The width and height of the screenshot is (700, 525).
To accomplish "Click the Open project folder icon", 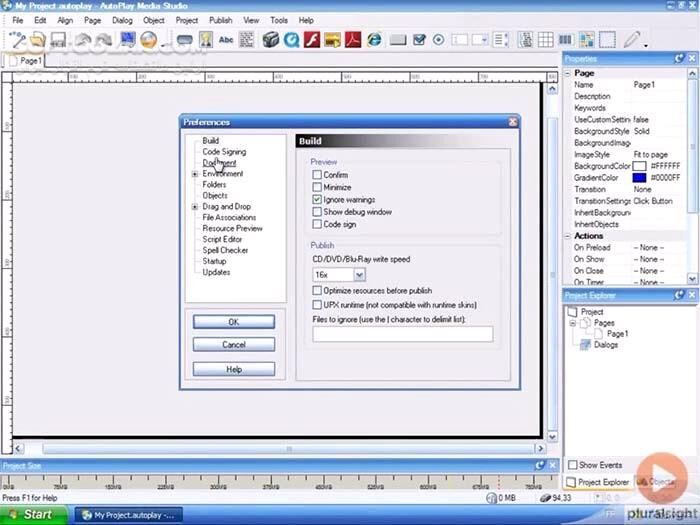I will (37, 40).
